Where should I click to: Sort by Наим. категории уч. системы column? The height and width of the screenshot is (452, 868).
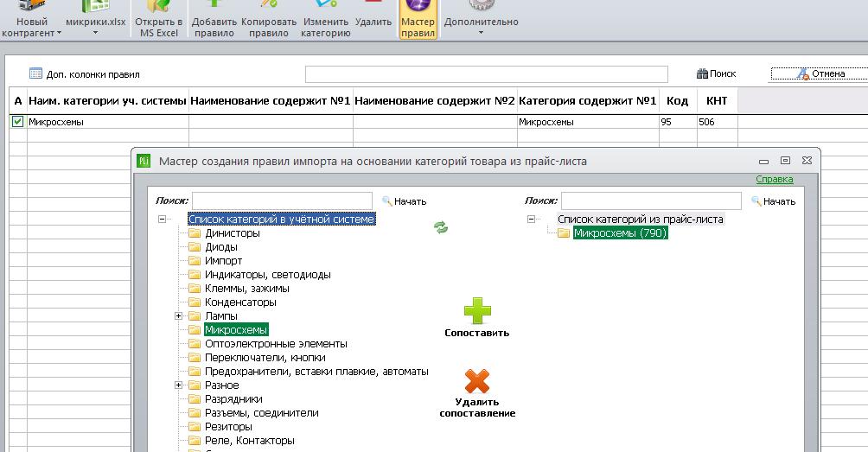(x=107, y=101)
